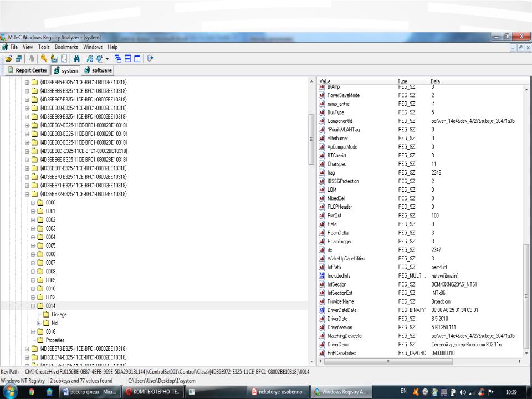This screenshot has width=532, height=399.
Task: Select the system hive tab
Action: point(66,70)
